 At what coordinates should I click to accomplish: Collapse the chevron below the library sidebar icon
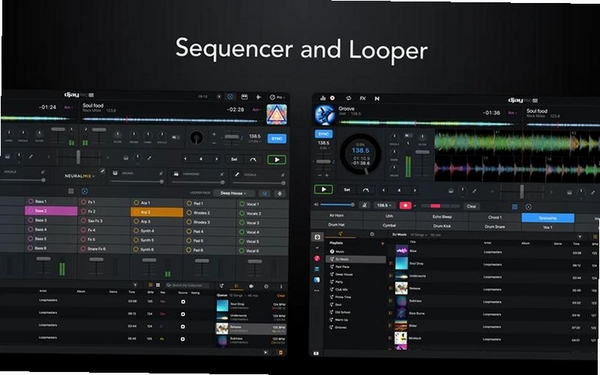[317, 248]
